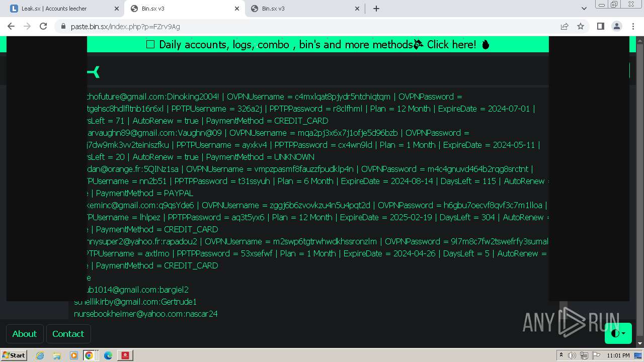
Task: Open the Action Center flag icon
Action: pyautogui.click(x=596, y=355)
